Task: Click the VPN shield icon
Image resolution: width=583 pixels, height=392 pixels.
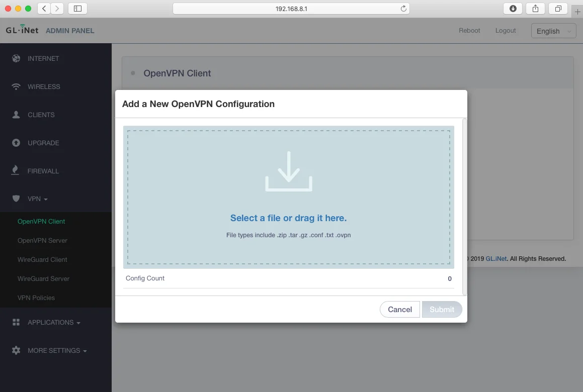Action: tap(16, 199)
